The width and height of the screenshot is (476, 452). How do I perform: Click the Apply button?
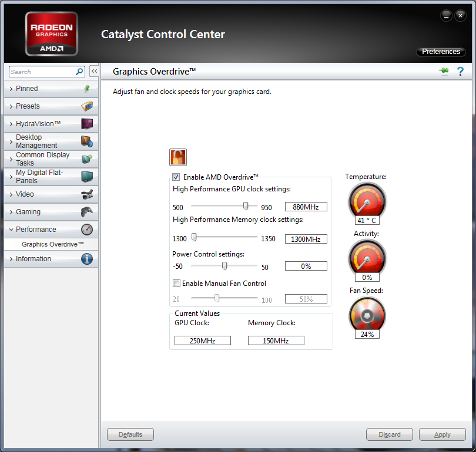[443, 434]
